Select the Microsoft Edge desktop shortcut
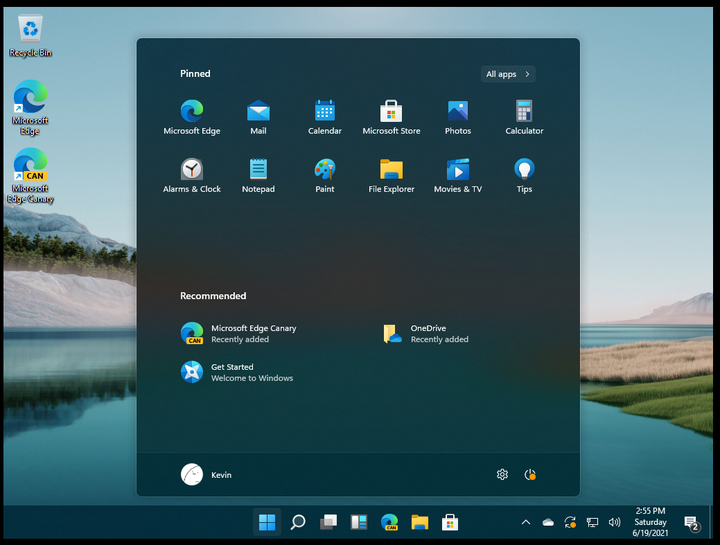The image size is (720, 545). click(x=30, y=108)
